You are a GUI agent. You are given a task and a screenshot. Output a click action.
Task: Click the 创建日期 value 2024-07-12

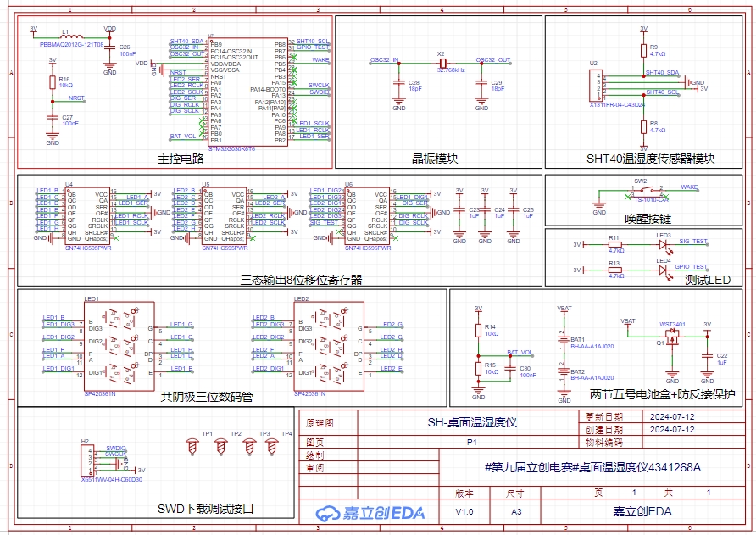coord(672,429)
